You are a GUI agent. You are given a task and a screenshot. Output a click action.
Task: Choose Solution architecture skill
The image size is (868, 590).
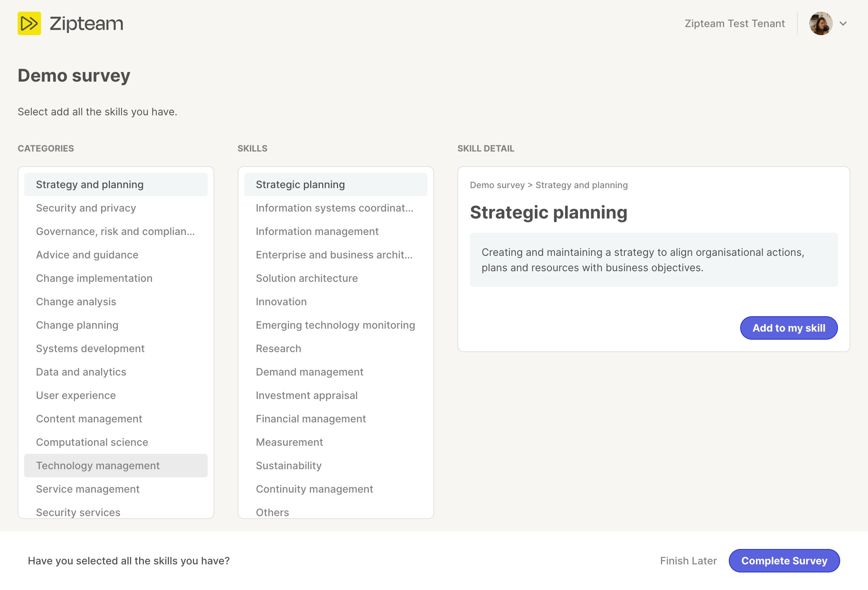coord(307,278)
